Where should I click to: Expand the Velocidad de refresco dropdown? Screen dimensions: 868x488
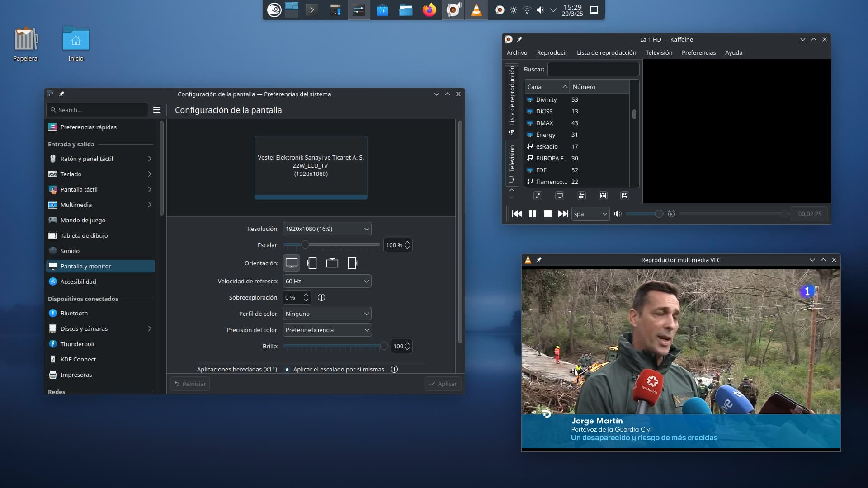(x=327, y=281)
